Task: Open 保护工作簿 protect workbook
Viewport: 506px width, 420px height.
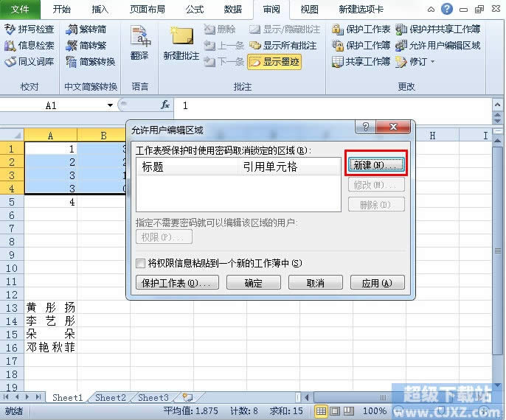Action: coord(361,46)
